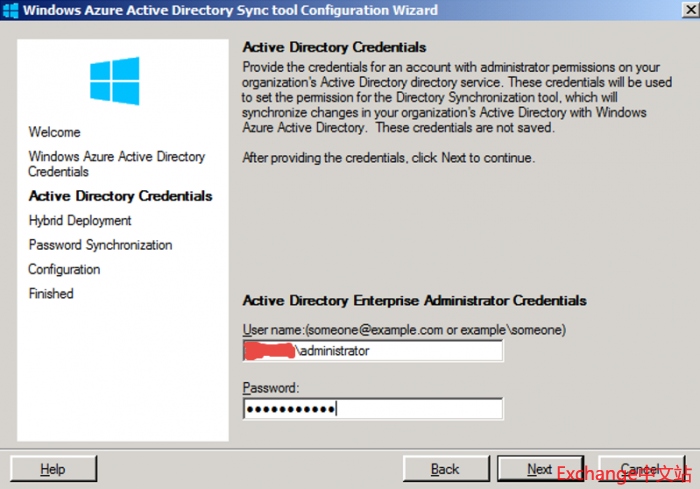Go to Windows Azure Active Directory Credentials step

point(116,164)
